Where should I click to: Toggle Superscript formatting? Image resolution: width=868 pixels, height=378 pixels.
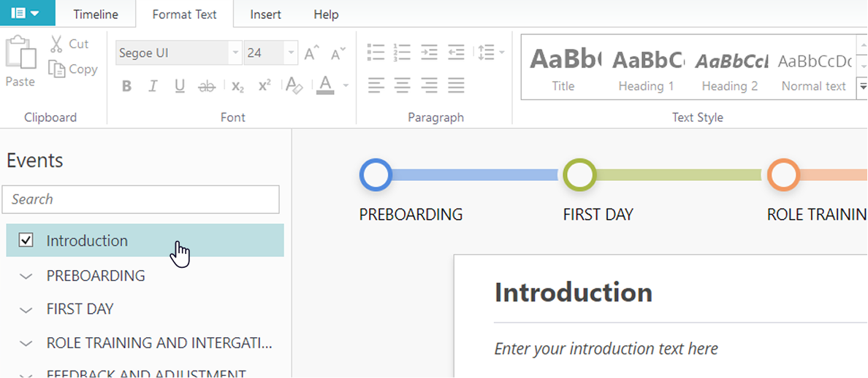(x=264, y=86)
